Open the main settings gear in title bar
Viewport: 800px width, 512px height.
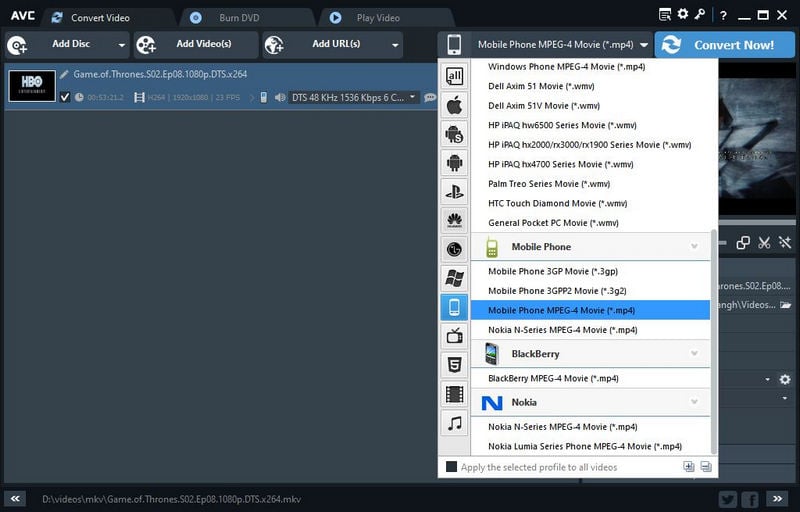coord(683,14)
